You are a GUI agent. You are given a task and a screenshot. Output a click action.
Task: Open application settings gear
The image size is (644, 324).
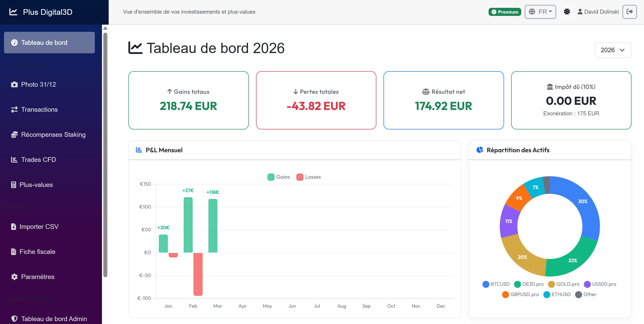[567, 11]
